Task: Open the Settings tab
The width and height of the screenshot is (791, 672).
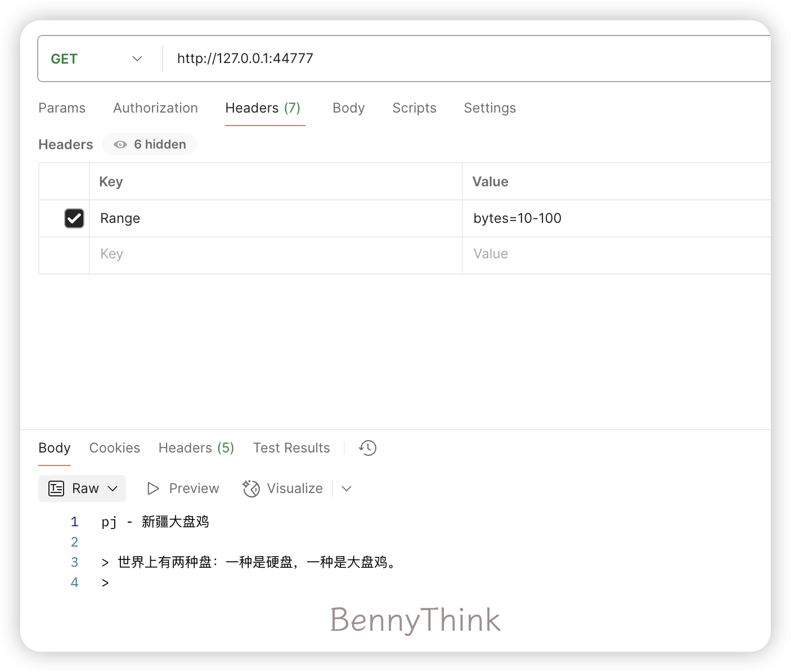Action: [490, 108]
